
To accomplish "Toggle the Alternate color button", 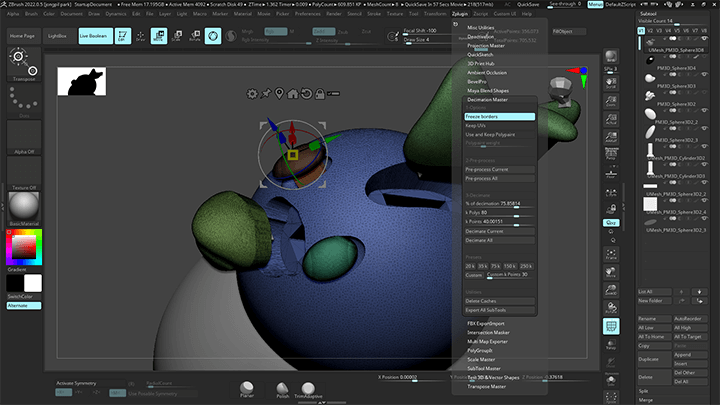I will point(24,305).
